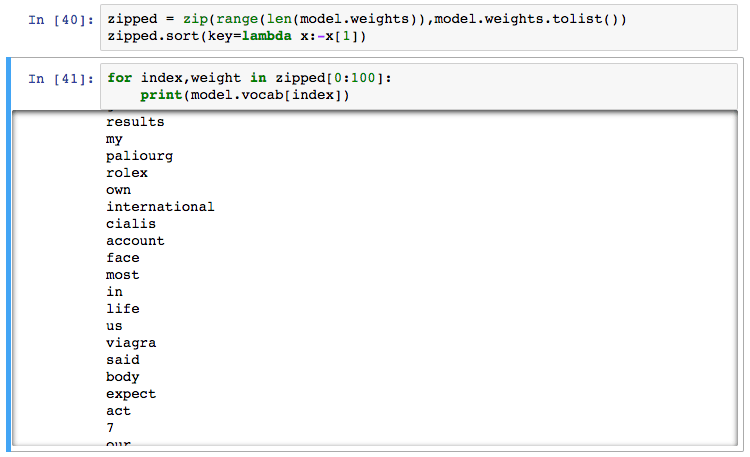Click the output word "rolex"

coord(127,173)
